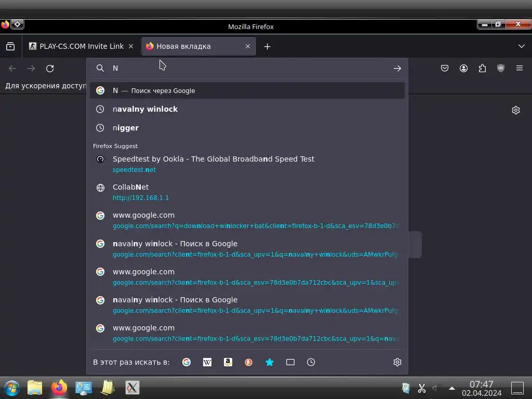
Task: Open the new tab page customize gear
Action: pyautogui.click(x=516, y=110)
